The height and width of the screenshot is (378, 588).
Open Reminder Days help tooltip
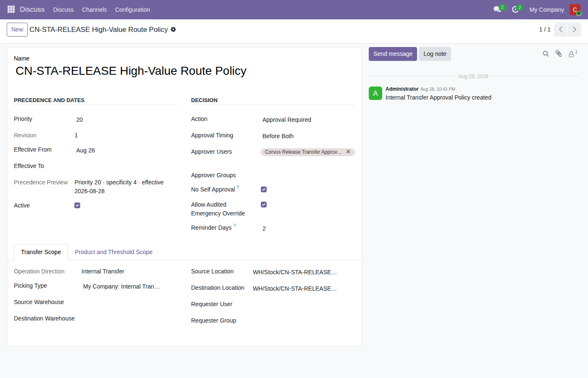coord(234,226)
